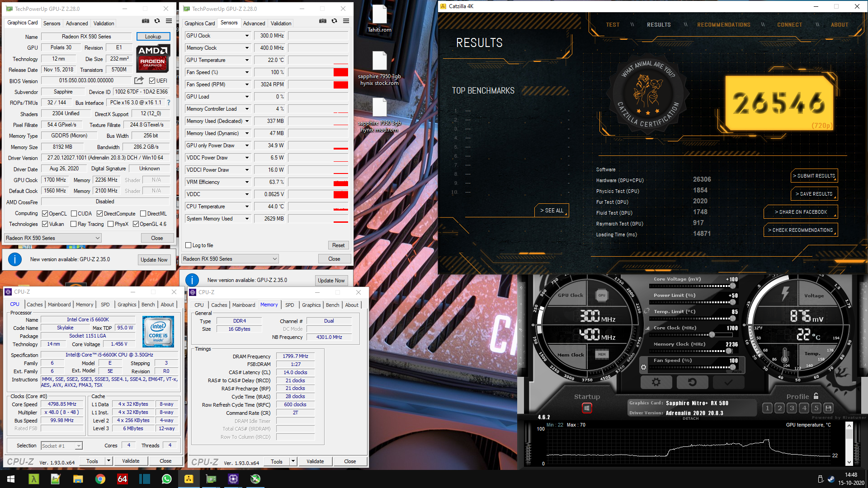Open SPD tab in CPU-Z Memory window
The height and width of the screenshot is (488, 868).
coord(290,305)
